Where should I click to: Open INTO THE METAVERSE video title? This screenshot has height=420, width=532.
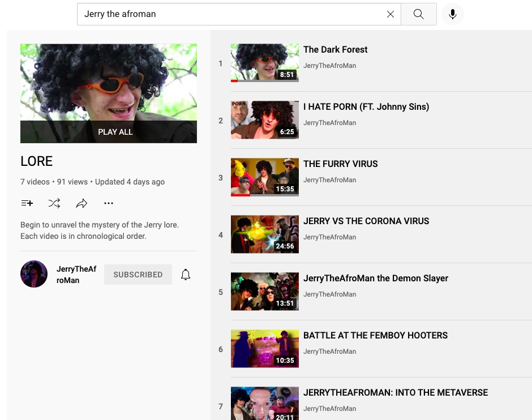coord(396,392)
